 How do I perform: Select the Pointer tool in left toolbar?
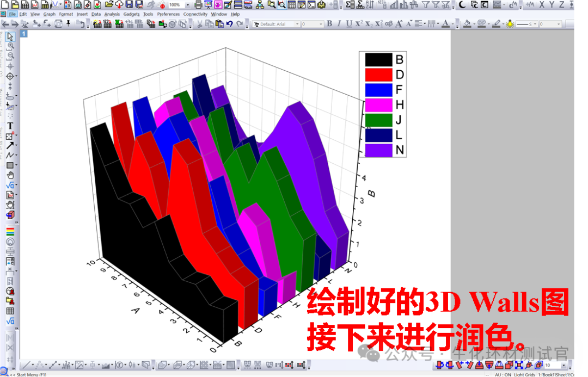(x=10, y=36)
